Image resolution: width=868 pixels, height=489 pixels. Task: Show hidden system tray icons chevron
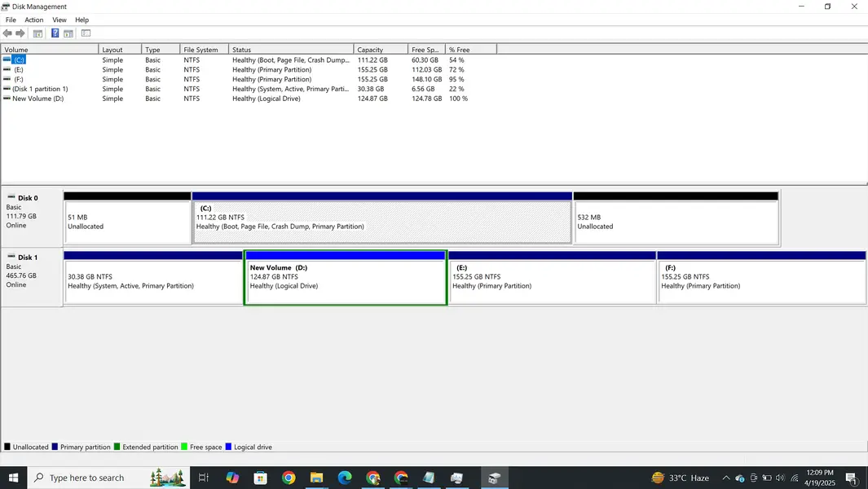(x=725, y=478)
